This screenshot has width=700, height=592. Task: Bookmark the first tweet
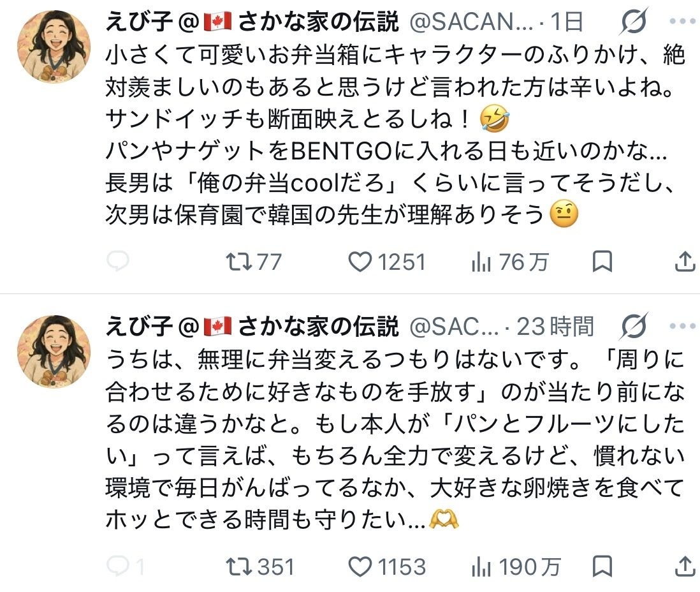tap(602, 262)
